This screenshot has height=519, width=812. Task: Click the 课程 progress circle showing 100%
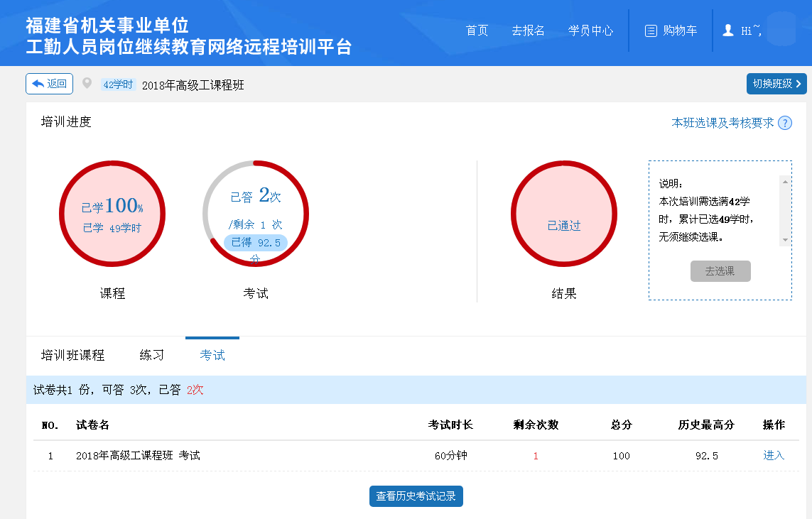point(112,214)
